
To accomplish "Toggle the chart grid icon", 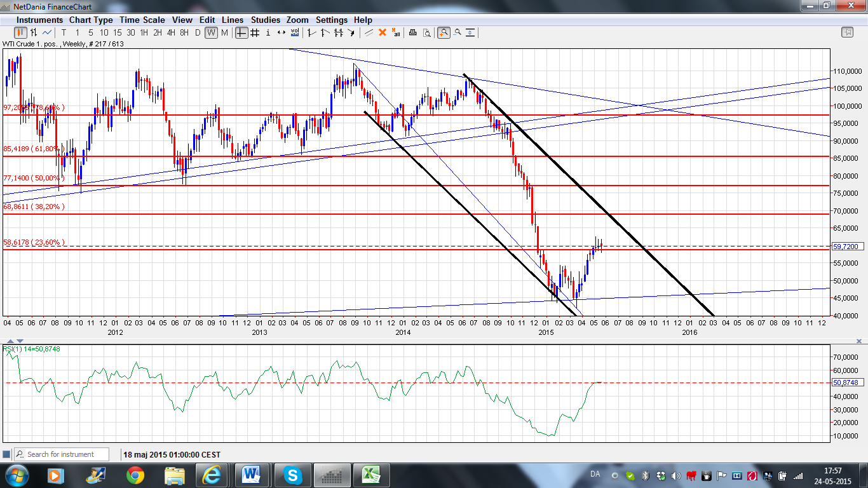I will pyautogui.click(x=255, y=32).
